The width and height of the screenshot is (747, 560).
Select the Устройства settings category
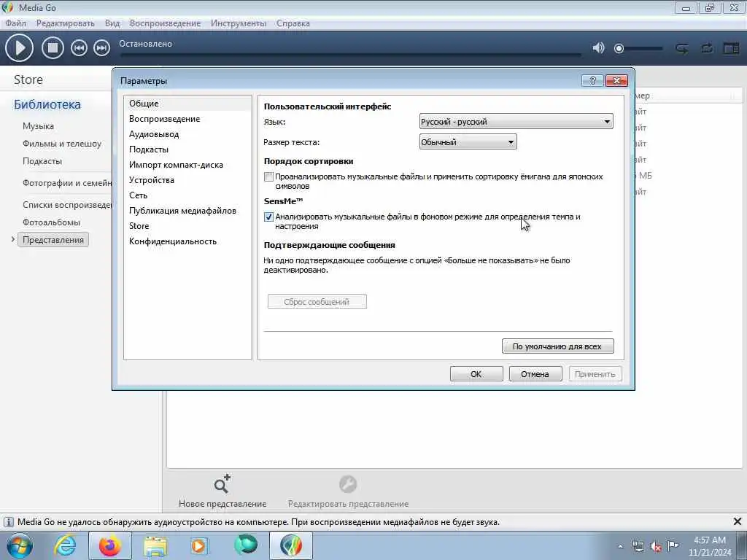(187, 180)
